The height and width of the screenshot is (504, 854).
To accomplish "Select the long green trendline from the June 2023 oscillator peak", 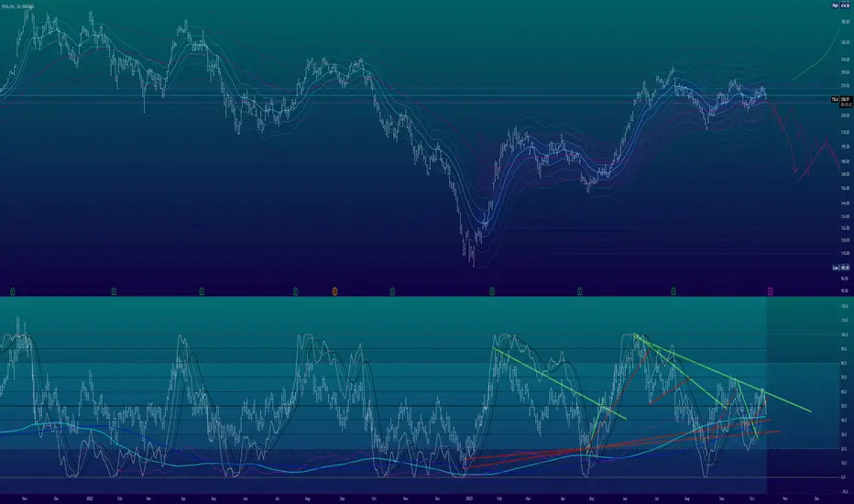I will (x=723, y=373).
